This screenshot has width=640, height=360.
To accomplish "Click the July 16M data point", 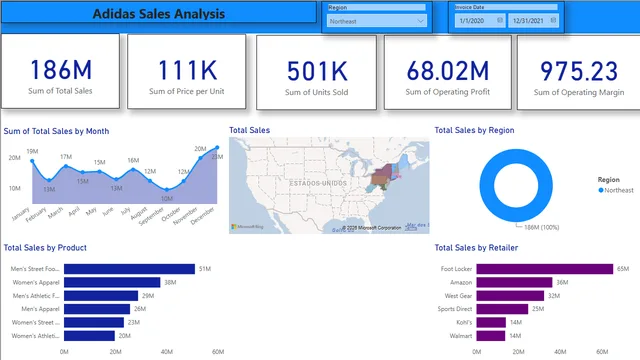I will 133,169.
